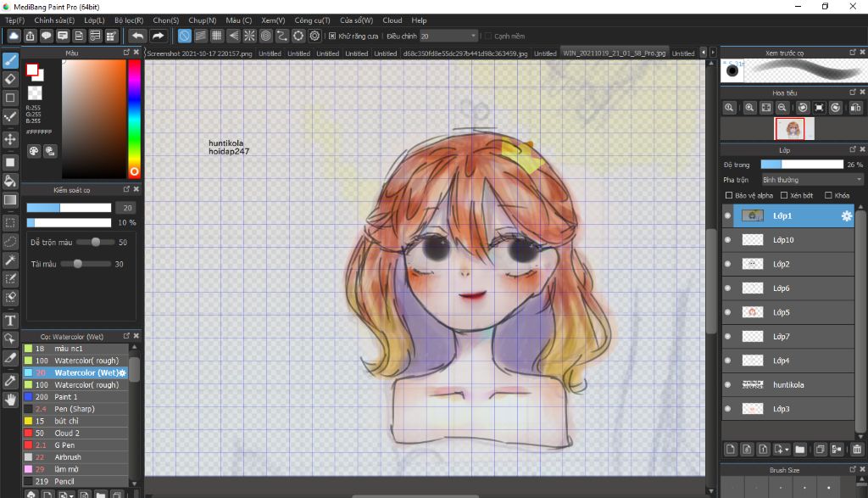868x498 pixels.
Task: Delete layer with the trash icon
Action: [857, 450]
